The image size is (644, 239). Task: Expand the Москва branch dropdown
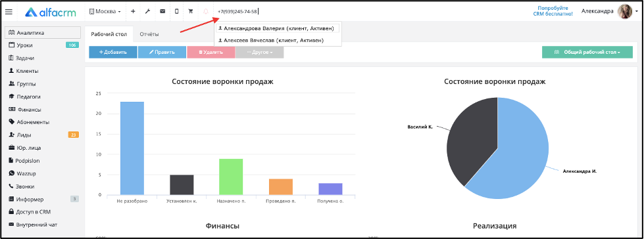click(x=105, y=11)
